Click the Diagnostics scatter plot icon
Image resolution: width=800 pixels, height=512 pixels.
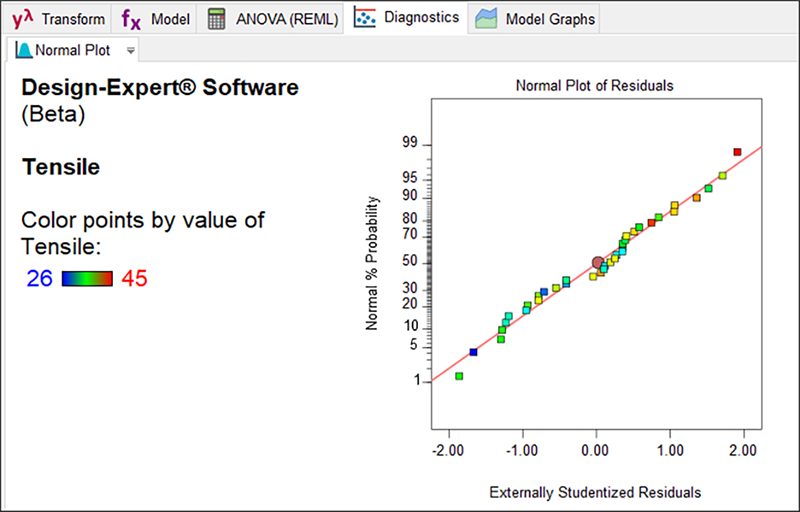coord(365,17)
